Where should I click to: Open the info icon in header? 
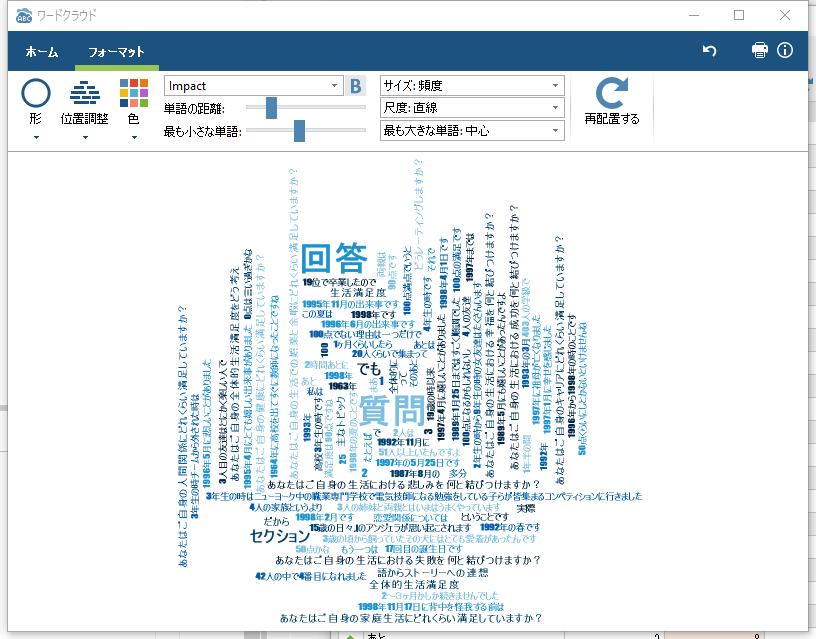pyautogui.click(x=785, y=50)
